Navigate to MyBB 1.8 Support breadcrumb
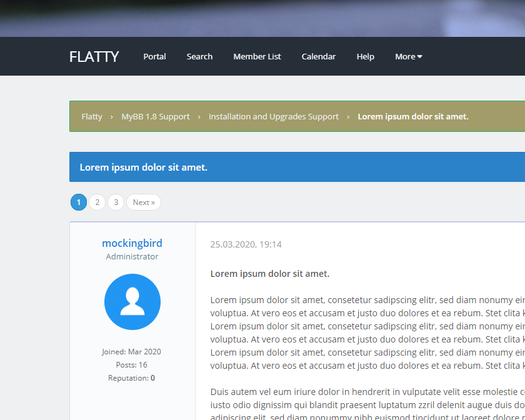This screenshot has width=525, height=420. [155, 116]
